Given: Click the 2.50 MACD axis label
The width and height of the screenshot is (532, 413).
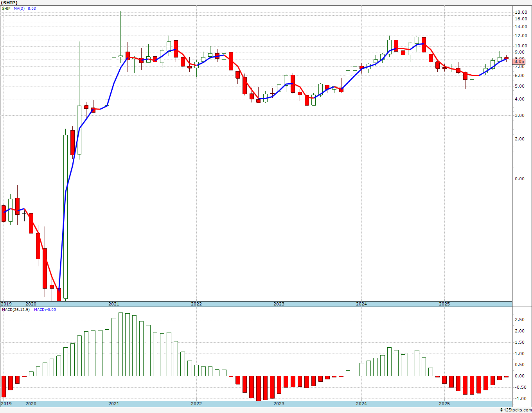Looking at the screenshot, I should [519, 320].
